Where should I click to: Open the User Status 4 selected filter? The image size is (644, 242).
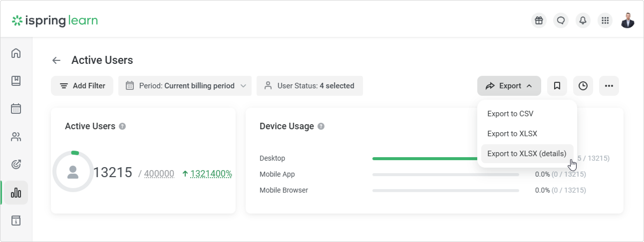310,86
